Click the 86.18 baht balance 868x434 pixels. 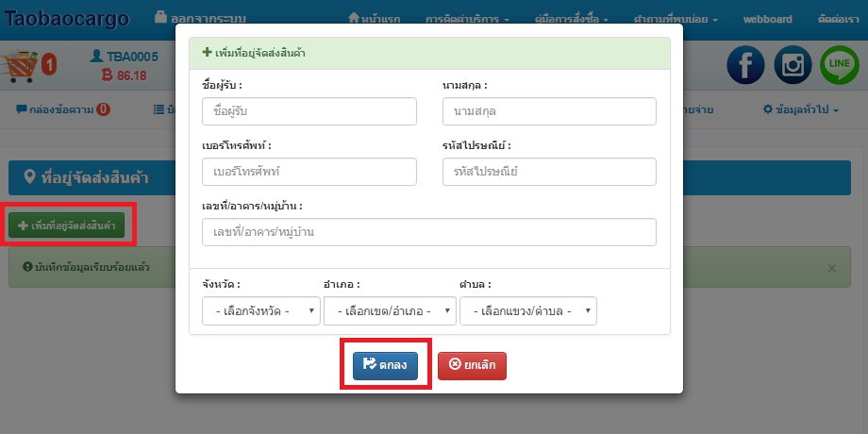(125, 75)
